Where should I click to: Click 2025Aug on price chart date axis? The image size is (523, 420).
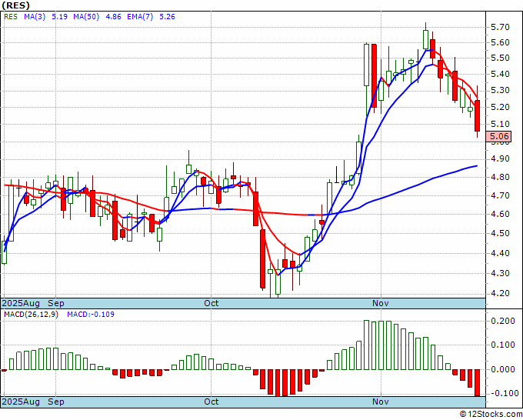[x=21, y=303]
